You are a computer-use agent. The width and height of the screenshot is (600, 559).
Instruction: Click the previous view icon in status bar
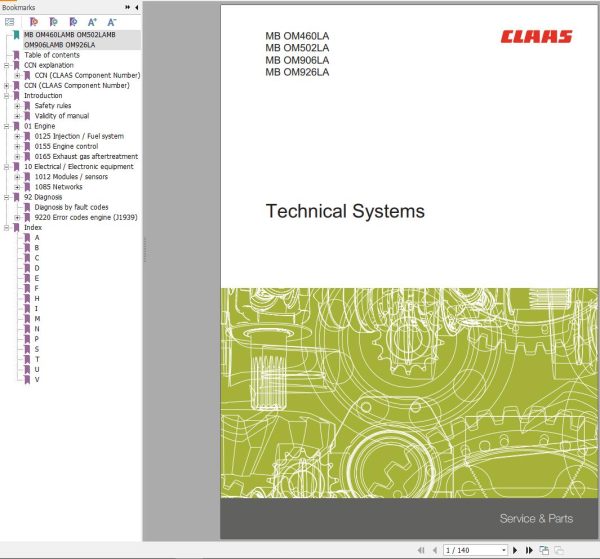click(544, 550)
